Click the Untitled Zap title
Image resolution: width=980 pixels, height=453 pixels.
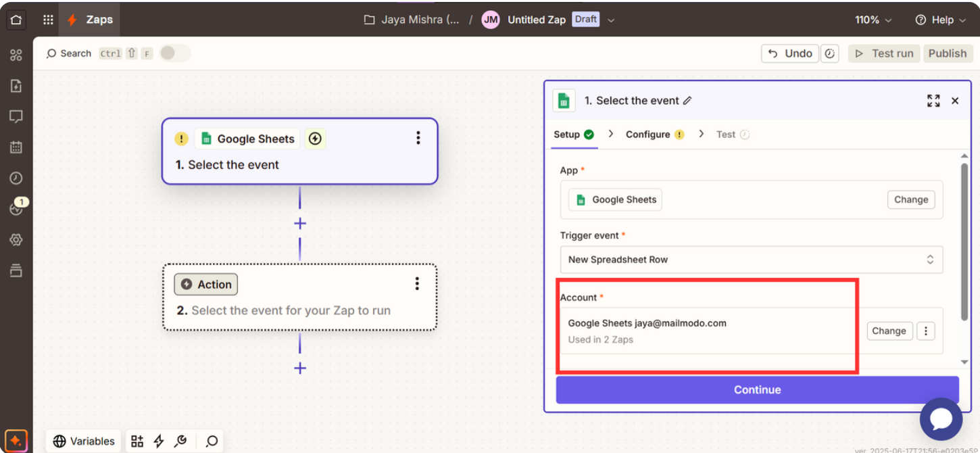pyautogui.click(x=537, y=20)
